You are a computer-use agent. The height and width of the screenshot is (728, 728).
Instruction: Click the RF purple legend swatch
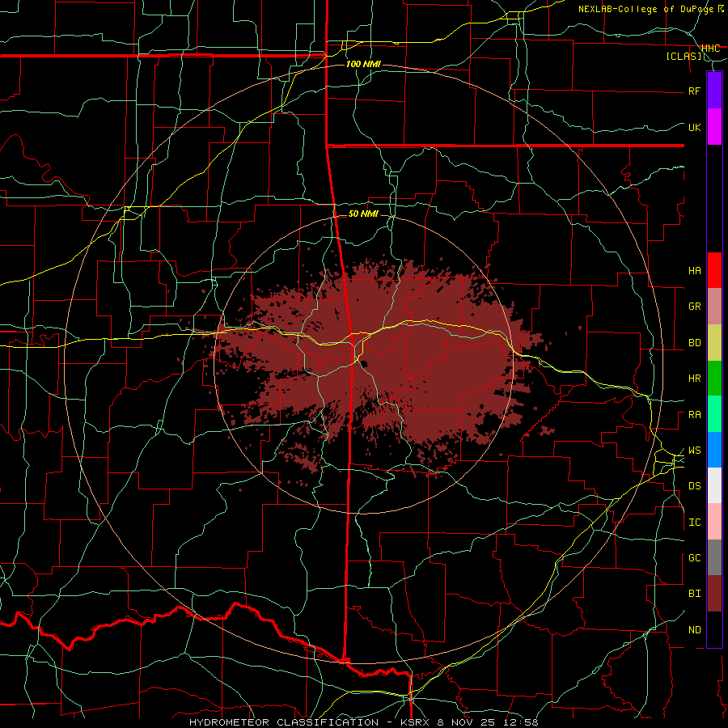[x=714, y=91]
